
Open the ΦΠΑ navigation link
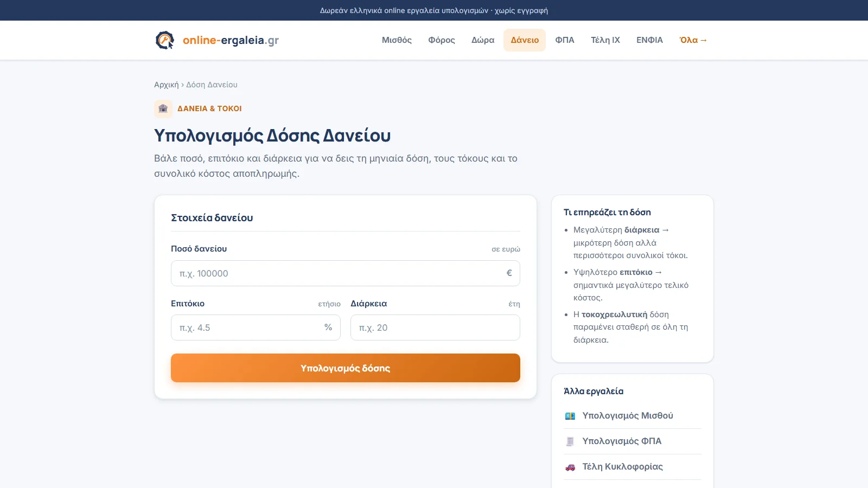tap(565, 40)
